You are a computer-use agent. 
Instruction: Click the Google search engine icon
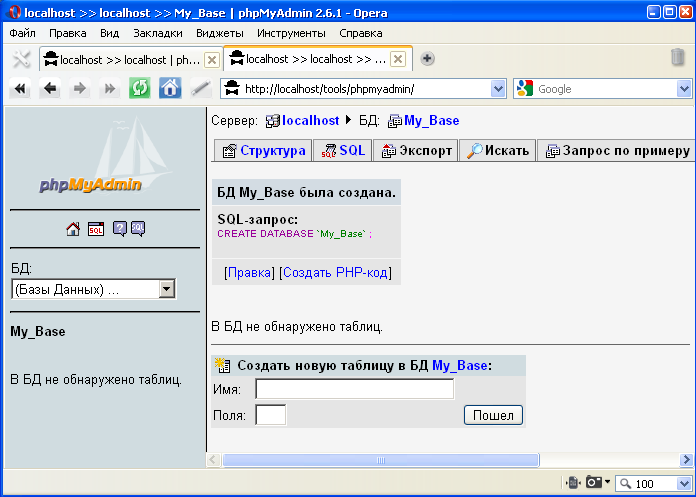(525, 89)
